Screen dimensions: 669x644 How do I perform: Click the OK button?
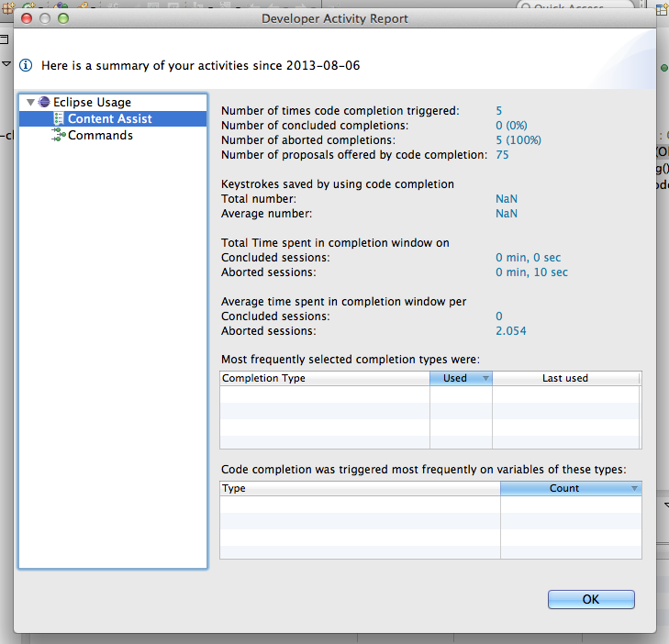pos(591,599)
